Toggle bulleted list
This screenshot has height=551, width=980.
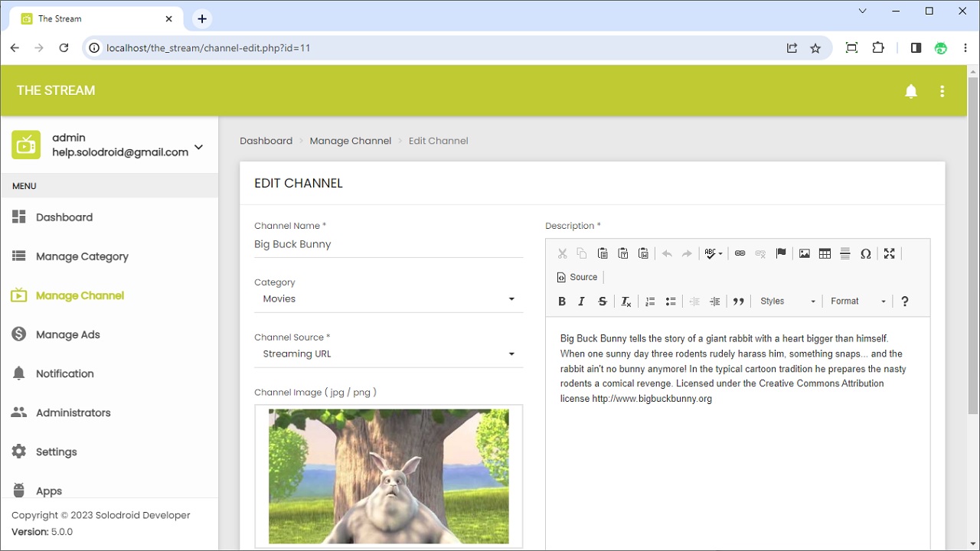[x=671, y=302]
